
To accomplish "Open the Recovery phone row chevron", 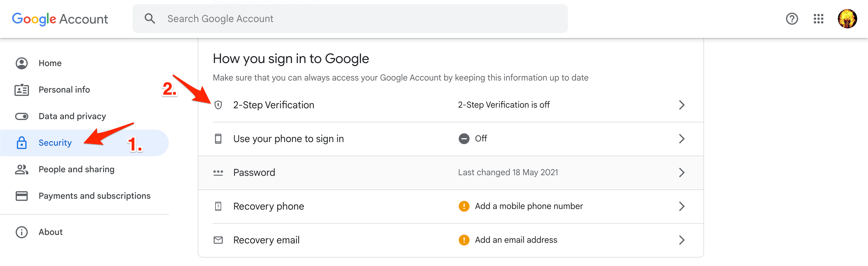I will tap(681, 206).
